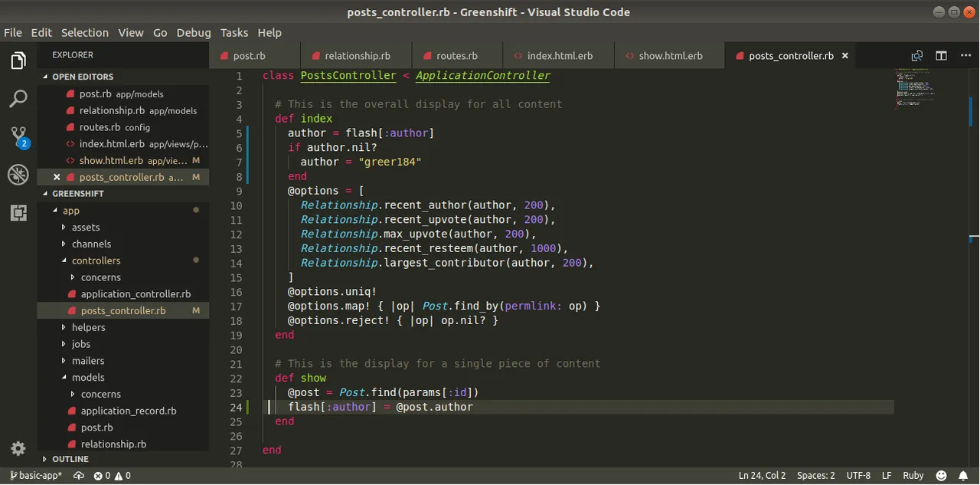Open post.rb under models in file tree

tap(123, 428)
